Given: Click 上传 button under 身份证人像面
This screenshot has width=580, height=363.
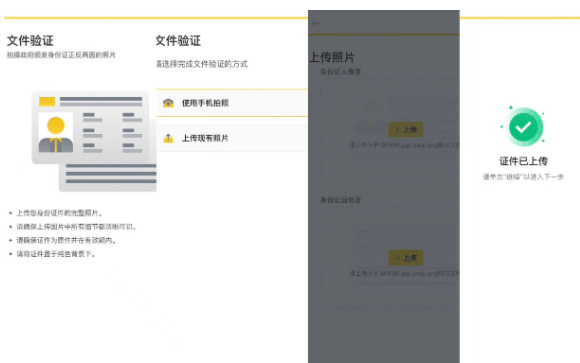Looking at the screenshot, I should coord(406,130).
